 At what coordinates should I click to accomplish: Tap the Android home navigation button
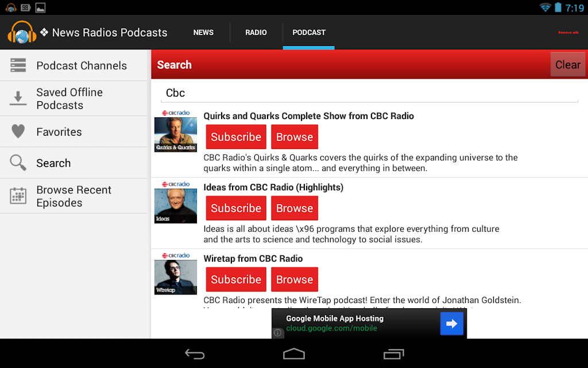(x=294, y=354)
